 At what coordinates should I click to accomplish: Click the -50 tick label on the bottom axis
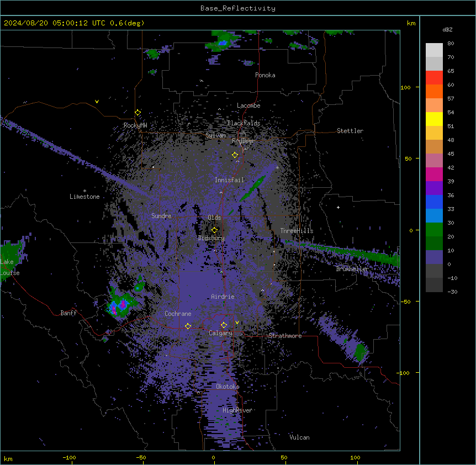coord(141,457)
